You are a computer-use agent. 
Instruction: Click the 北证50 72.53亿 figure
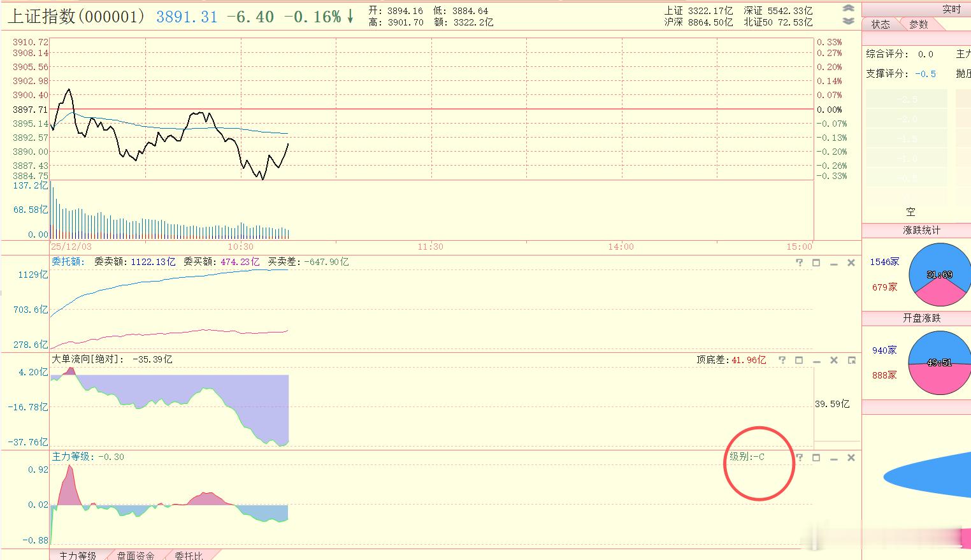pyautogui.click(x=778, y=22)
